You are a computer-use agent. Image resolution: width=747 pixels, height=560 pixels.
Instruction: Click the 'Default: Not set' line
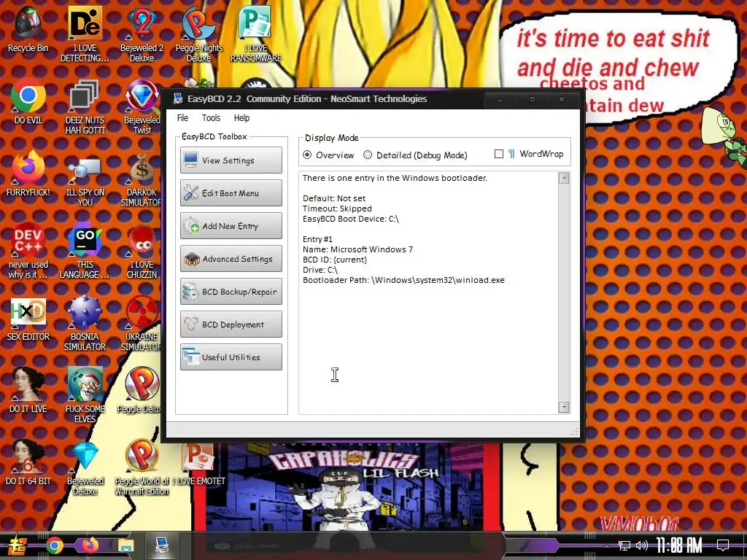(x=334, y=198)
